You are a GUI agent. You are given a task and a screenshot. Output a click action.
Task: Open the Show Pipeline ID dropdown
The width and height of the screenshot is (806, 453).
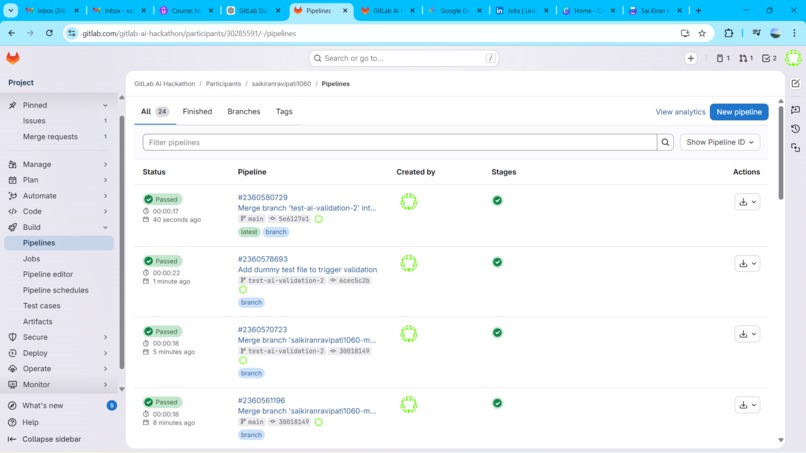pos(720,142)
